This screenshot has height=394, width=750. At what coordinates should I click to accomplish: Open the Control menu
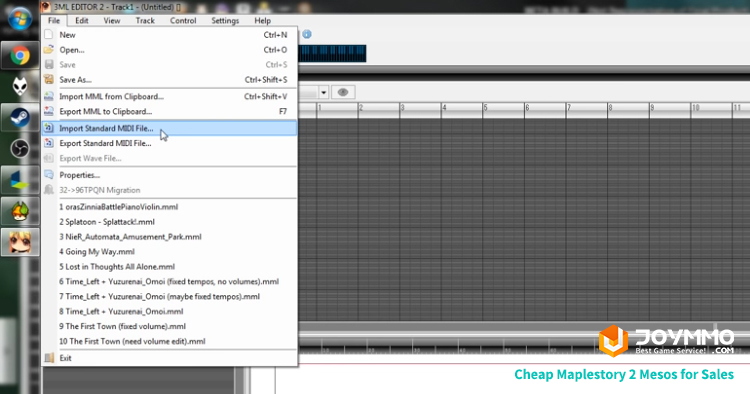coord(183,21)
